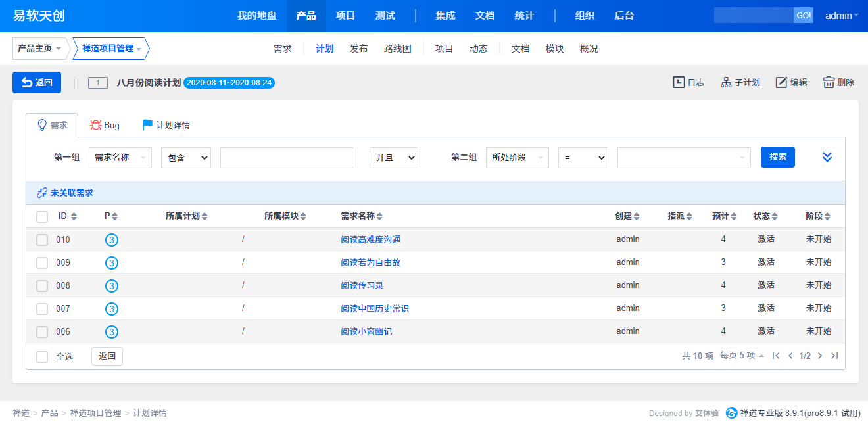Screen dimensions: 868x426
Task: Check the box for story 010
Action: tap(42, 240)
